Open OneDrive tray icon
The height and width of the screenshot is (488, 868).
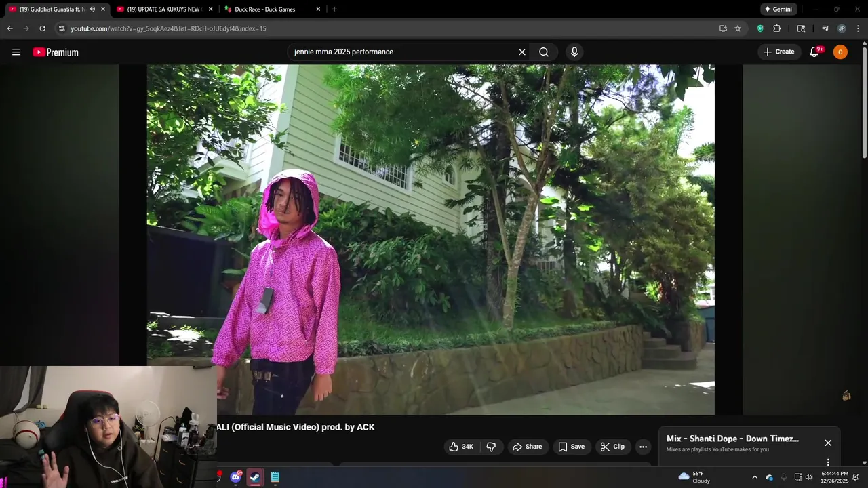pos(769,477)
